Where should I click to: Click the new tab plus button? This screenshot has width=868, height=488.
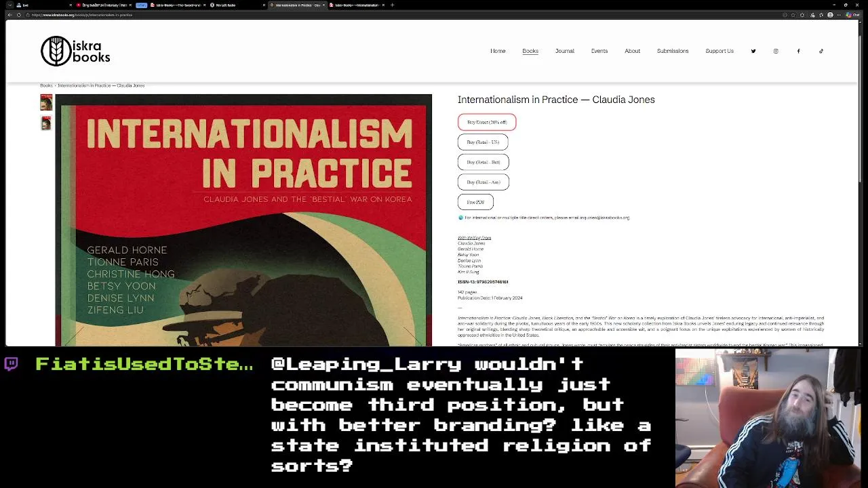pos(392,5)
